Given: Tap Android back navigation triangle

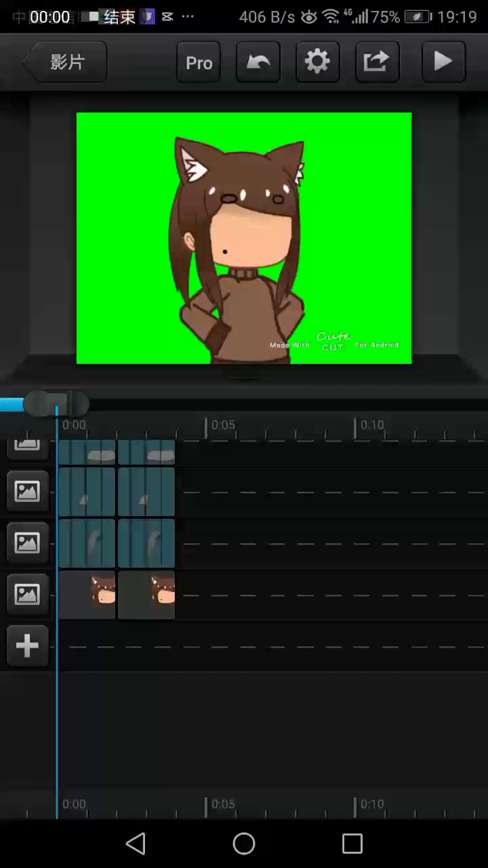Looking at the screenshot, I should pos(136,844).
